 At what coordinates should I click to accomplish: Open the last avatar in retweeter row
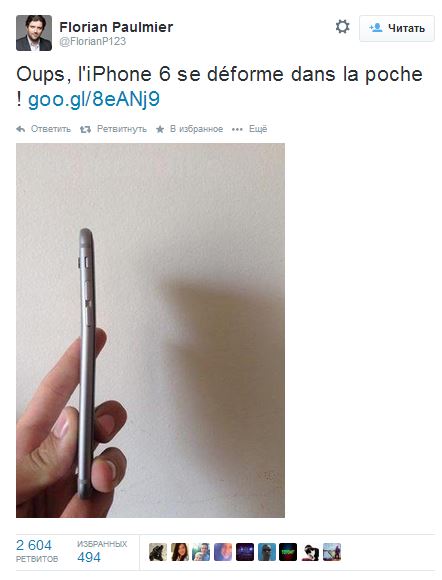(332, 552)
